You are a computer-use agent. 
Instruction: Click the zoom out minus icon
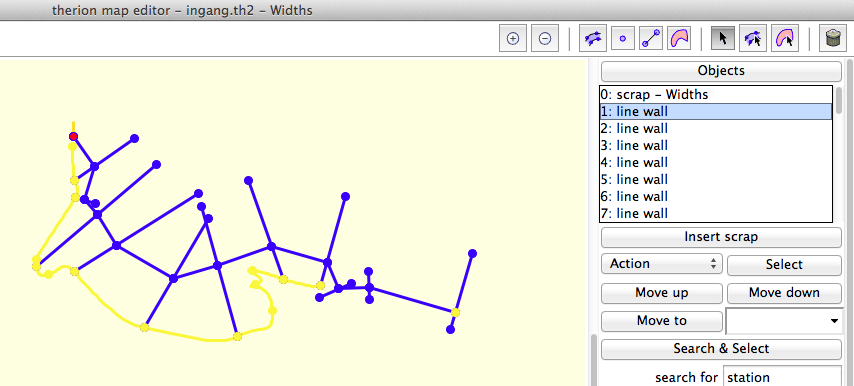click(x=545, y=39)
